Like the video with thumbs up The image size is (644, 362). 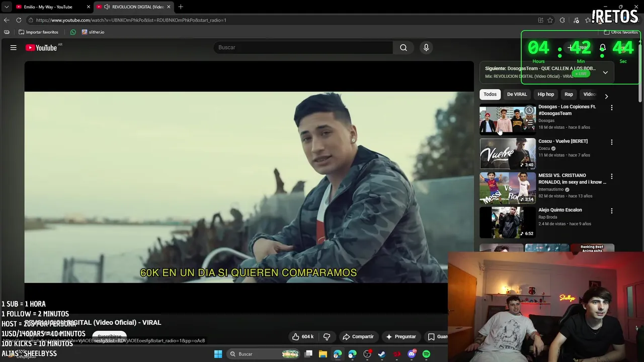point(303,336)
